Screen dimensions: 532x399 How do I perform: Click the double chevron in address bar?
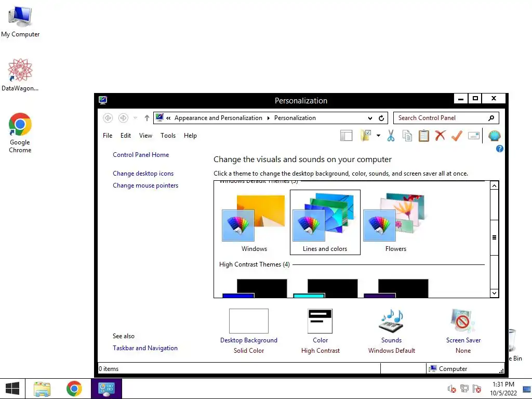click(x=168, y=118)
